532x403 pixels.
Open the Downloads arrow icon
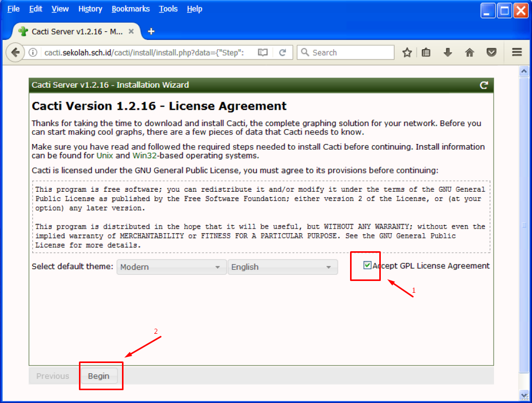click(448, 52)
